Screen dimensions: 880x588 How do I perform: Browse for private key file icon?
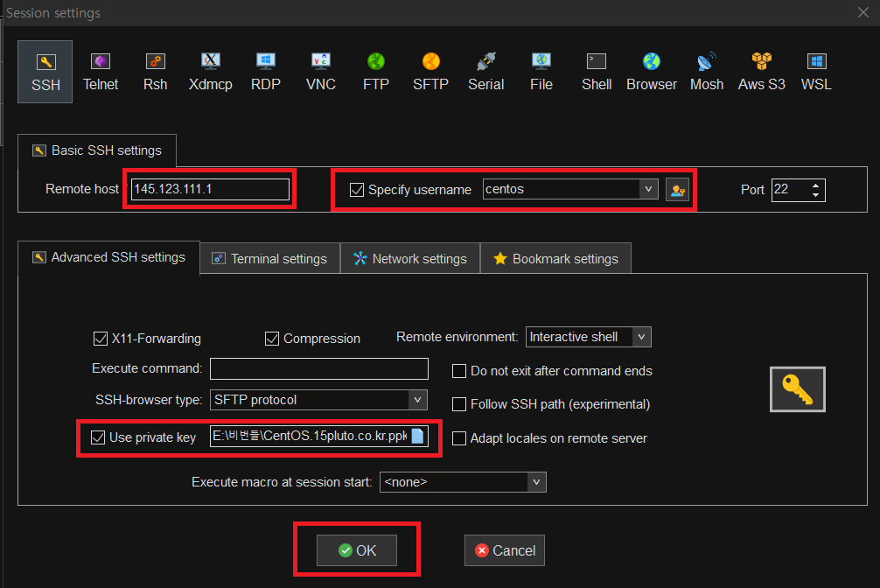click(417, 436)
